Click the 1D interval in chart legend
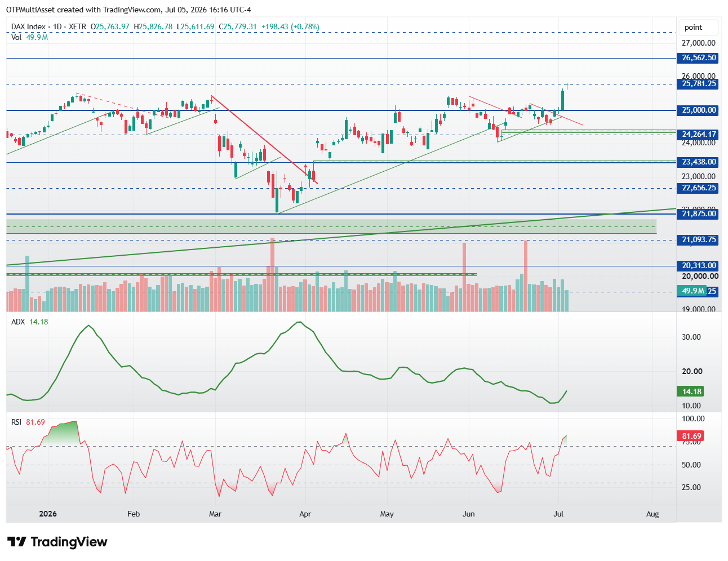This screenshot has width=728, height=561. point(57,26)
